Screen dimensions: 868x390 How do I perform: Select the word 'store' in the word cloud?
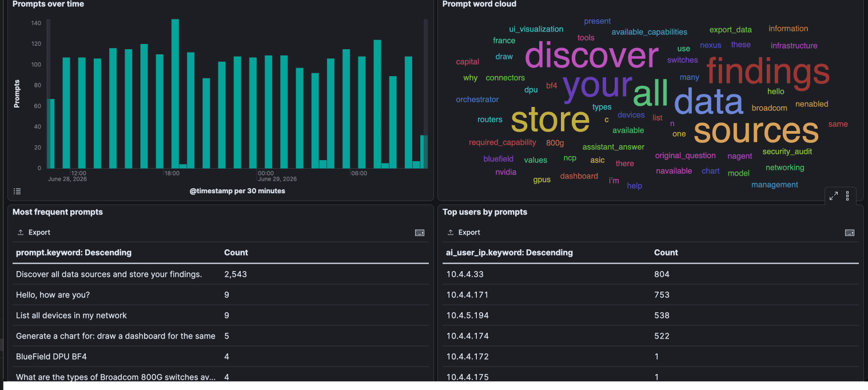click(550, 120)
